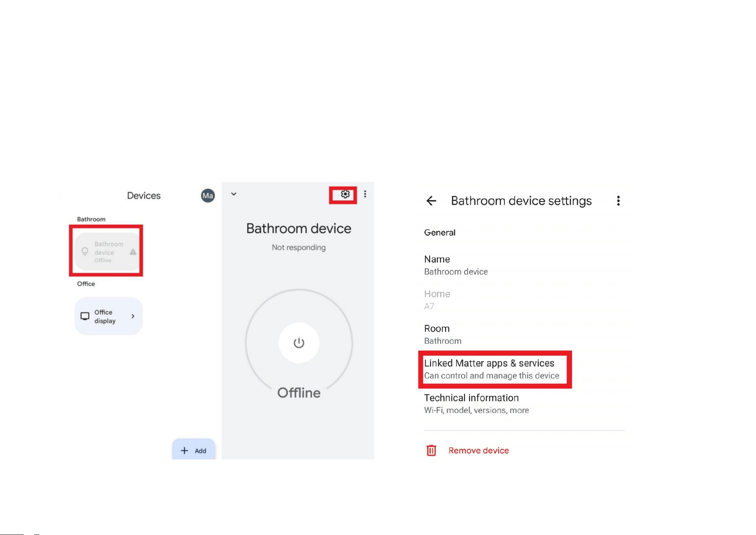
Task: Click the display monitor icon
Action: tap(85, 316)
